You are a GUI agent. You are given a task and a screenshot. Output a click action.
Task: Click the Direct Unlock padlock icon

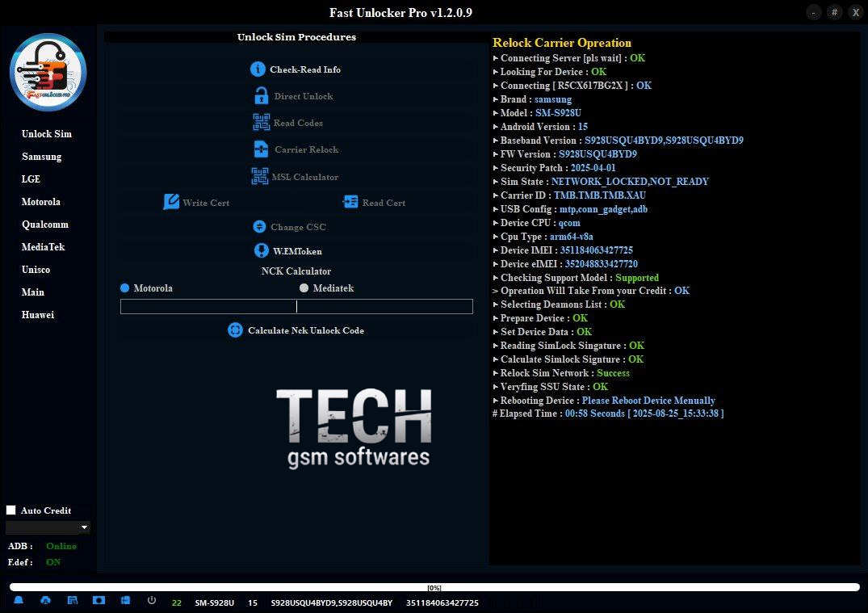click(x=262, y=96)
